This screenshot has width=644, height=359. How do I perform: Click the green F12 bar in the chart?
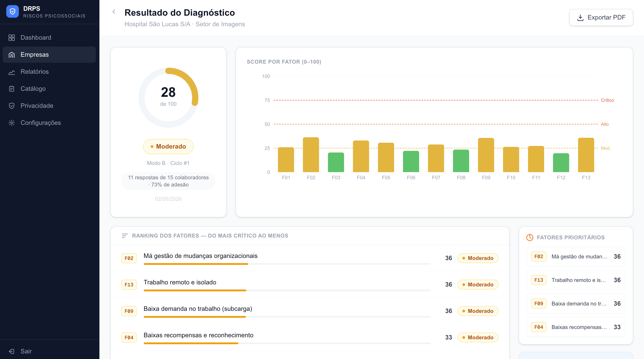(561, 163)
